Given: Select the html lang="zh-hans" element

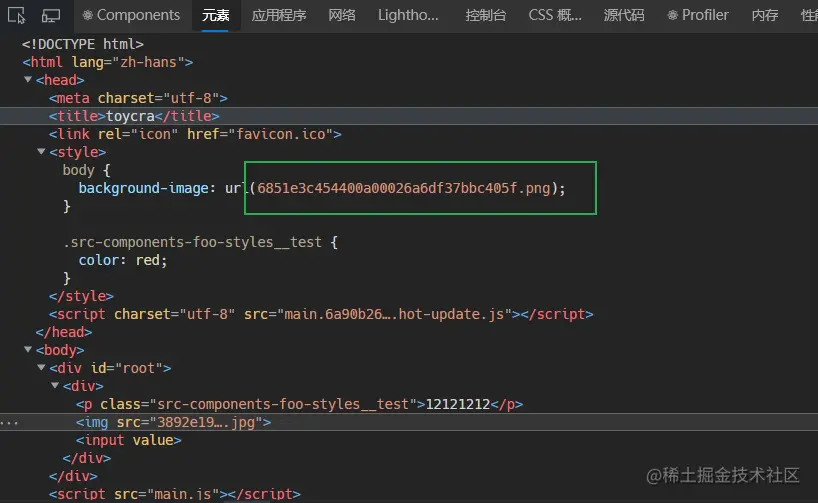Looking at the screenshot, I should (x=107, y=62).
